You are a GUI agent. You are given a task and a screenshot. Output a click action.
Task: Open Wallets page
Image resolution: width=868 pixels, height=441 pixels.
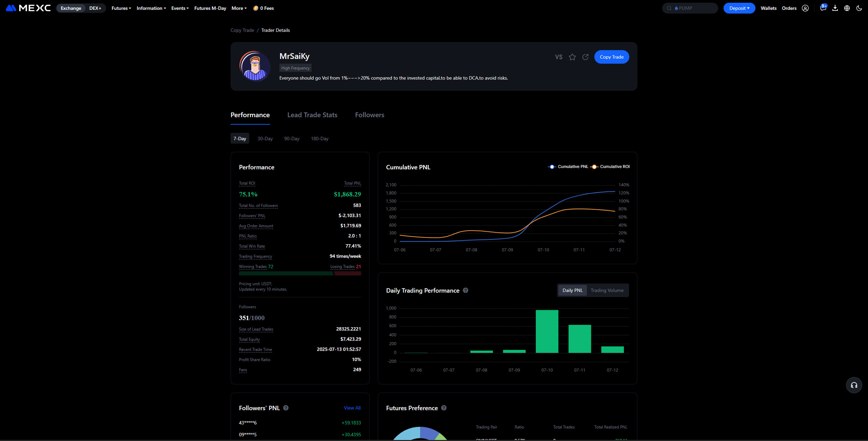769,8
